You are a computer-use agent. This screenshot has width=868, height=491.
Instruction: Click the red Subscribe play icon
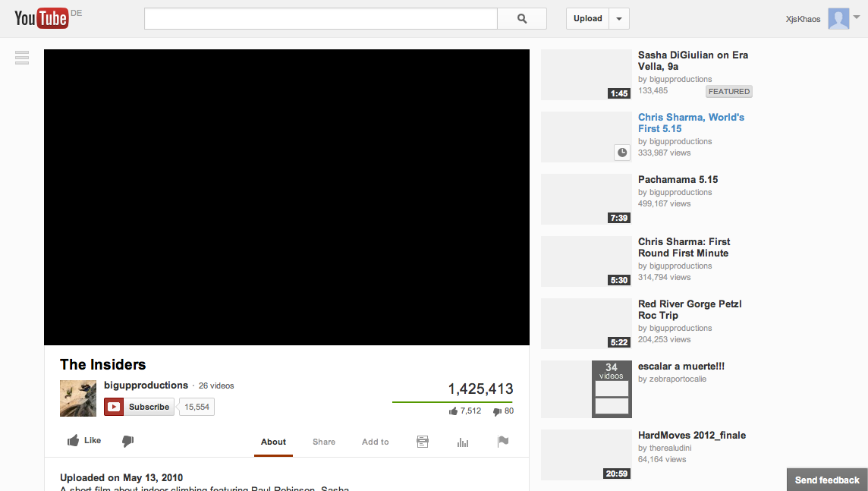pos(114,407)
